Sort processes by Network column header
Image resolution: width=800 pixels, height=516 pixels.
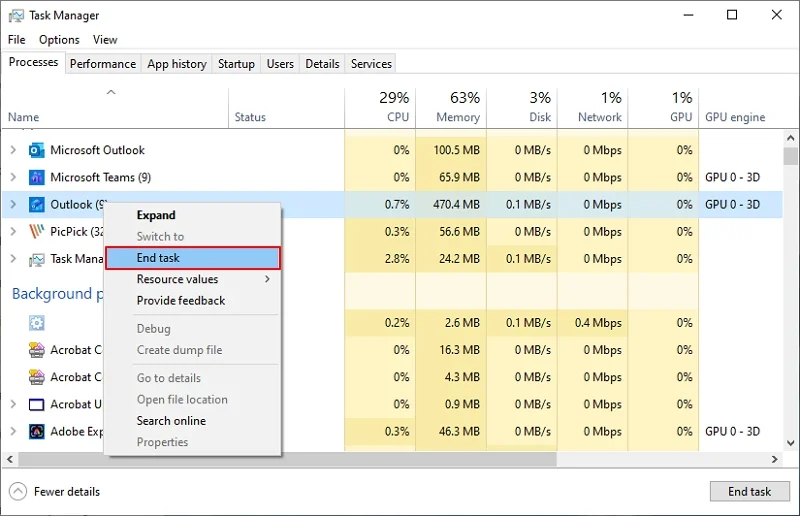click(593, 108)
